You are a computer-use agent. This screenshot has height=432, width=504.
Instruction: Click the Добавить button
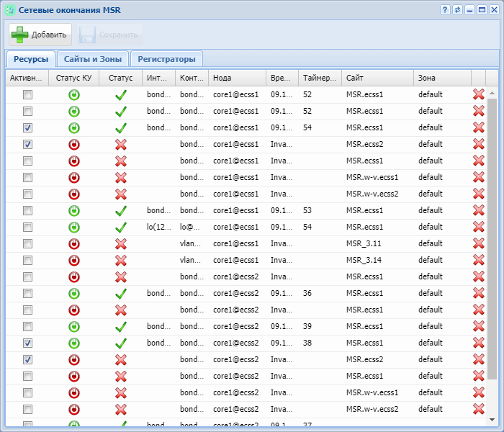pyautogui.click(x=40, y=35)
